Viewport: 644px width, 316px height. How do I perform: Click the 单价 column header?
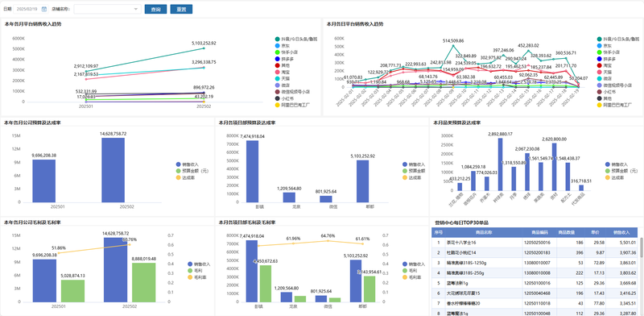(596, 232)
